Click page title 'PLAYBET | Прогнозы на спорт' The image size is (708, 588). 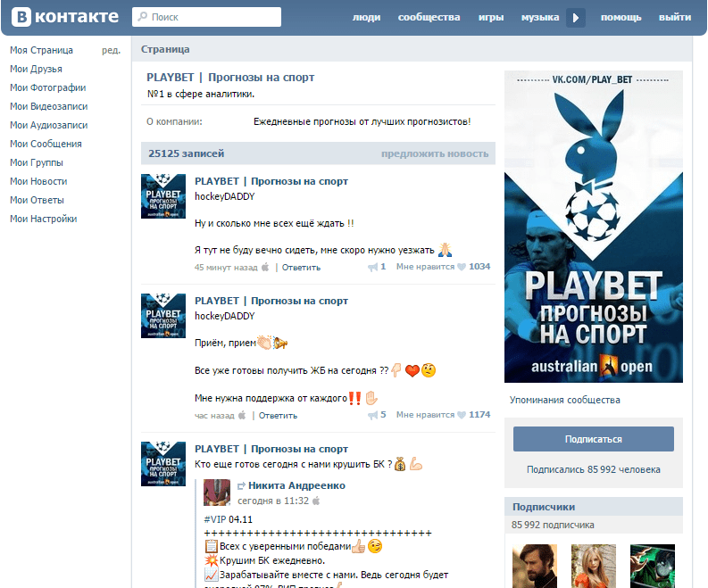click(x=230, y=78)
